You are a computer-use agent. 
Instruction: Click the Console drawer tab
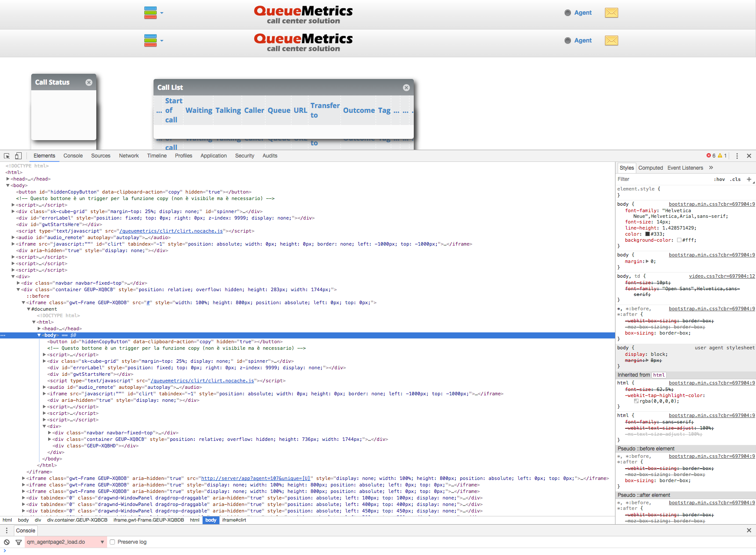pyautogui.click(x=26, y=531)
